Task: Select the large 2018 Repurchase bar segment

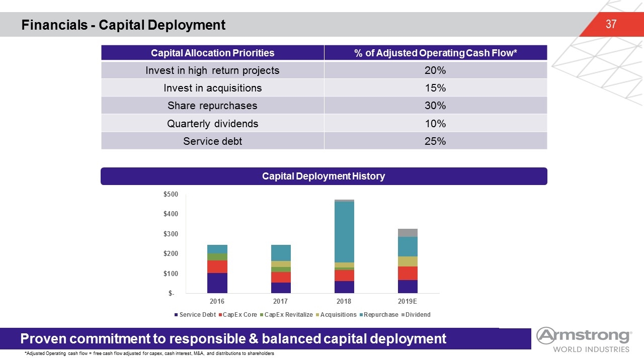Action: [x=344, y=232]
